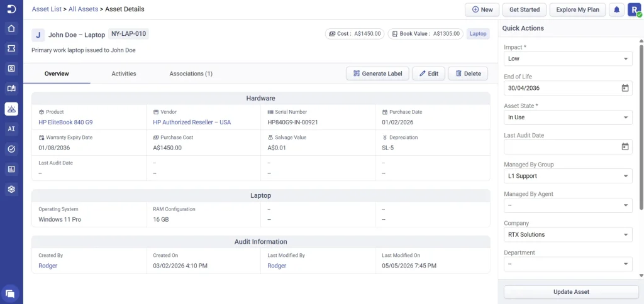644x304 pixels.
Task: Go to All Assets breadcrumb
Action: coord(84,9)
